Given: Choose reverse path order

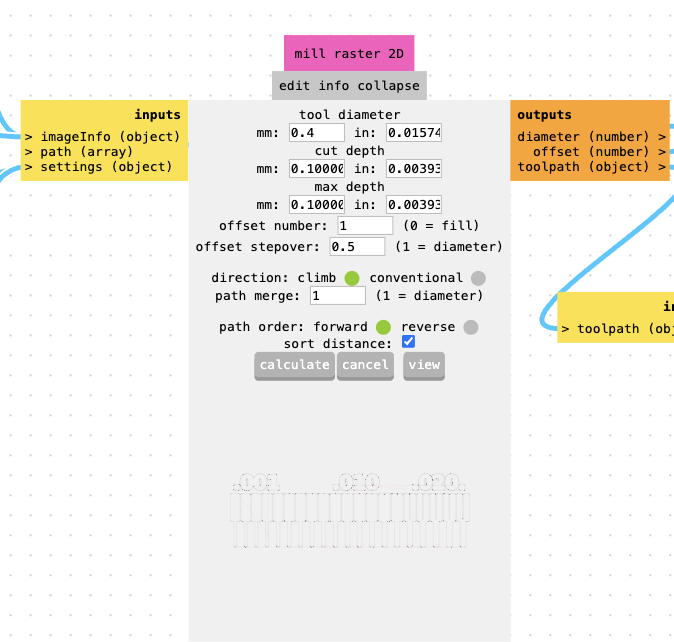Looking at the screenshot, I should coord(471,327).
